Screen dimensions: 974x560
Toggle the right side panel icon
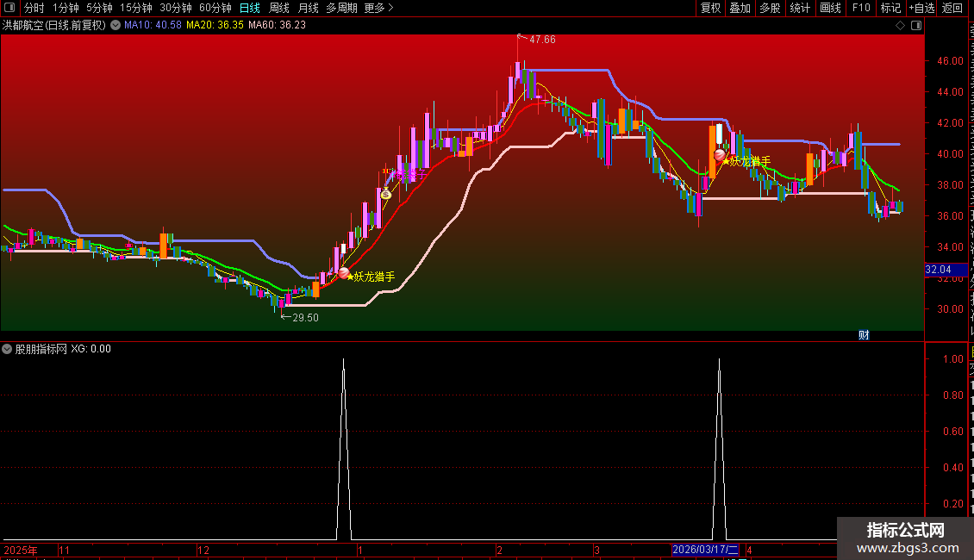coord(916,26)
